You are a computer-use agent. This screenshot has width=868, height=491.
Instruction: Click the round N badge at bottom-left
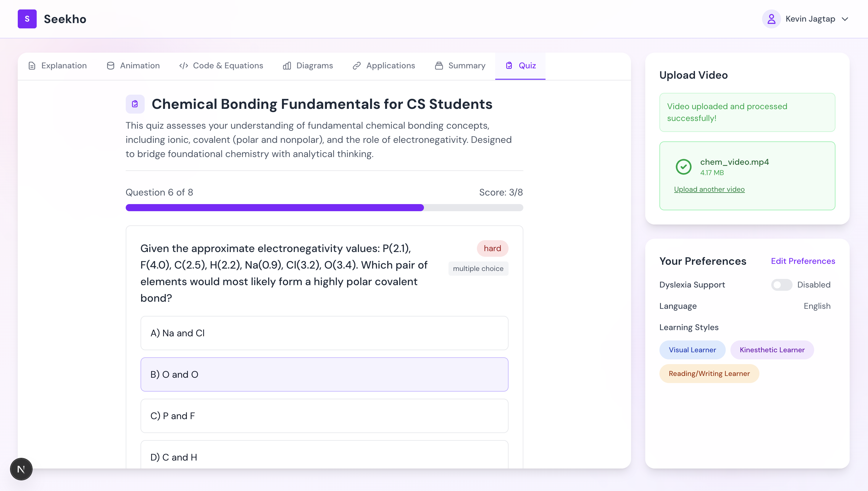tap(21, 469)
